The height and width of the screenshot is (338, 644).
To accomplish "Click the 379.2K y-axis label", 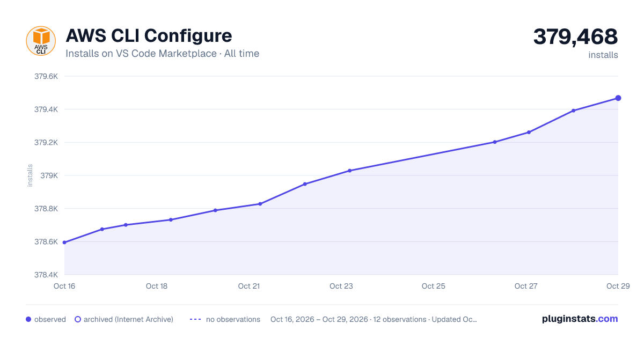I will click(x=46, y=143).
